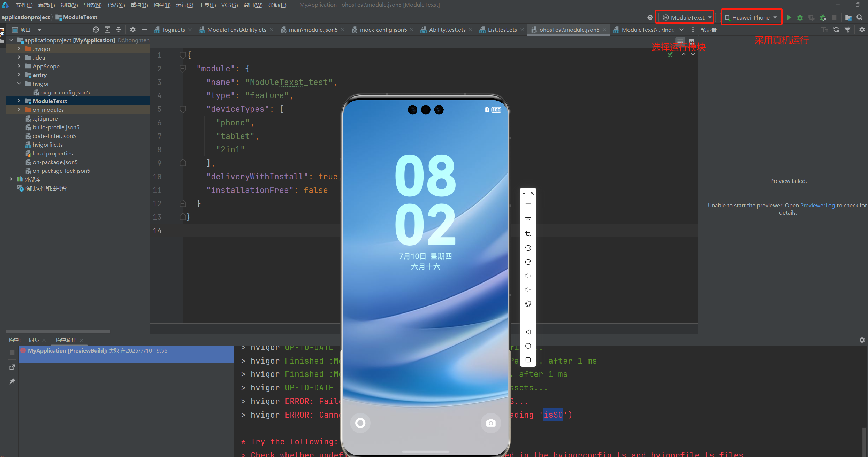This screenshot has width=868, height=457.
Task: Open project structure icon in top toolbar
Action: coord(848,17)
